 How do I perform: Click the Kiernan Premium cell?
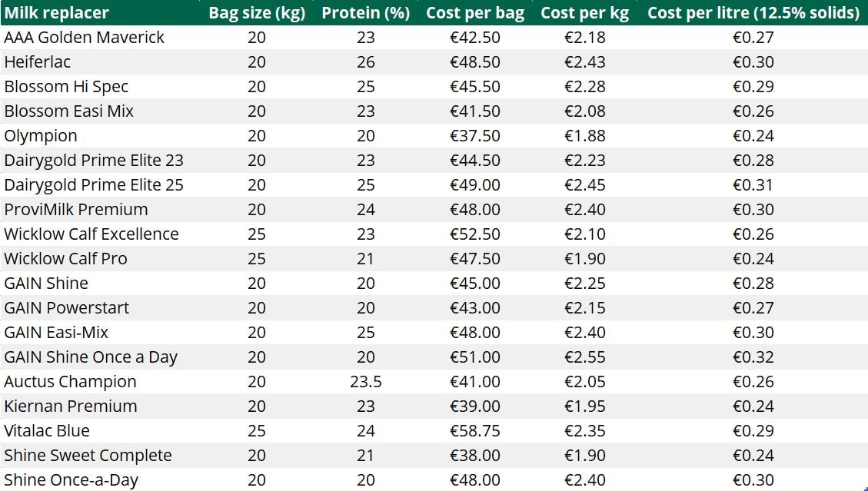click(71, 406)
